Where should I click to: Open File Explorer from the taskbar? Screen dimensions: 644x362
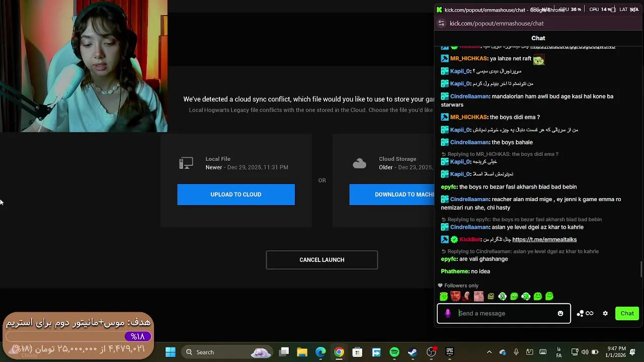[x=302, y=352]
